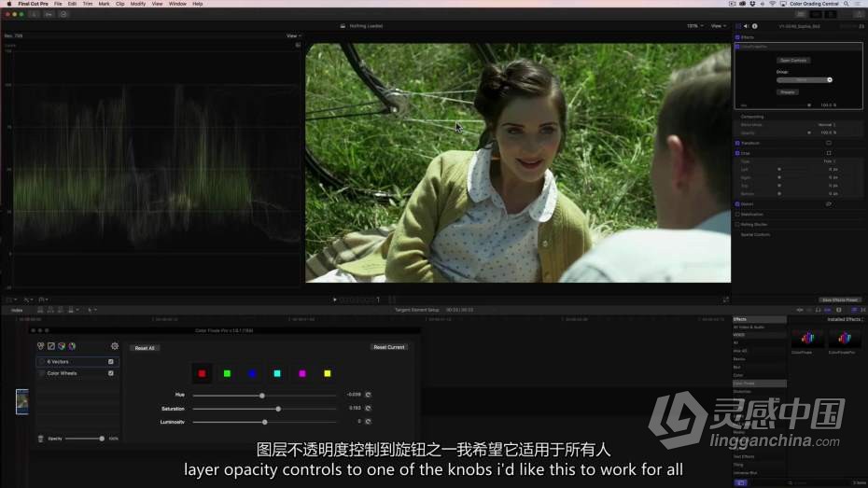Click the Presets button in inspector
868x488 pixels.
point(787,92)
